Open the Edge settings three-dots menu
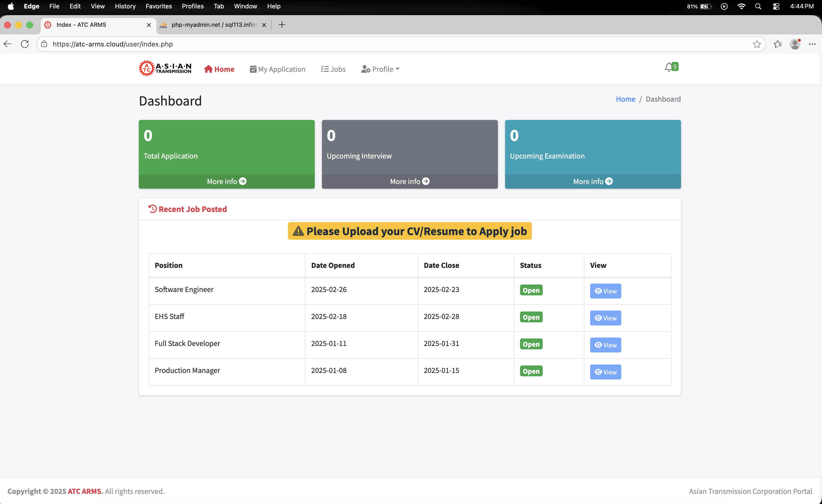The image size is (822, 504). 812,44
